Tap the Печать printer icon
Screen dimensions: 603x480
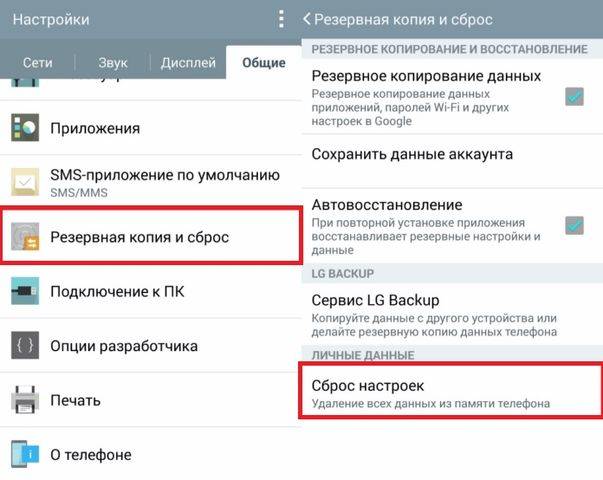click(25, 401)
